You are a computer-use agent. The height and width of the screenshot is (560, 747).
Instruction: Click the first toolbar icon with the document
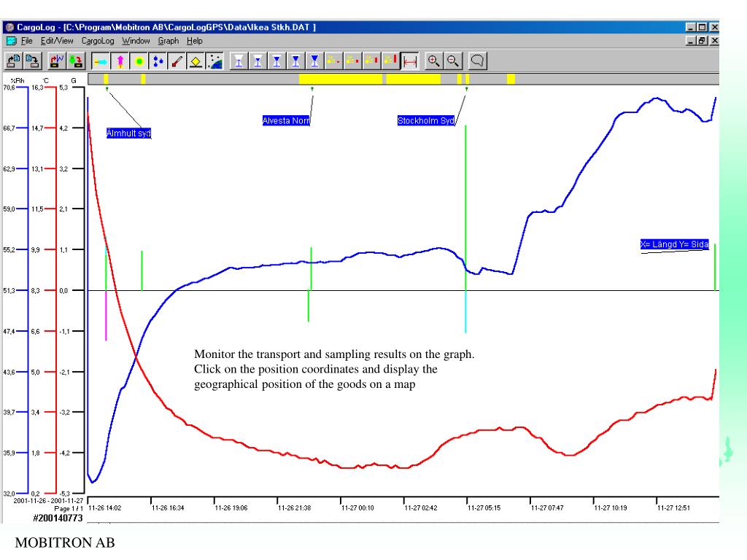pos(13,61)
